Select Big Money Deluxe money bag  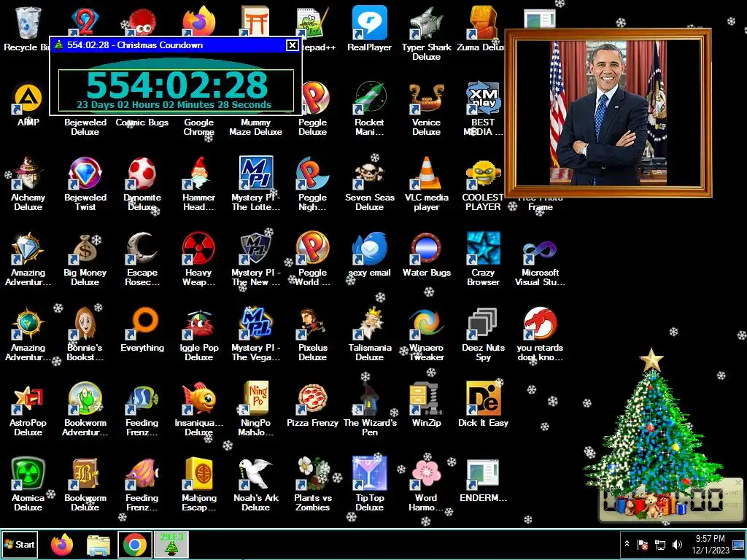85,249
